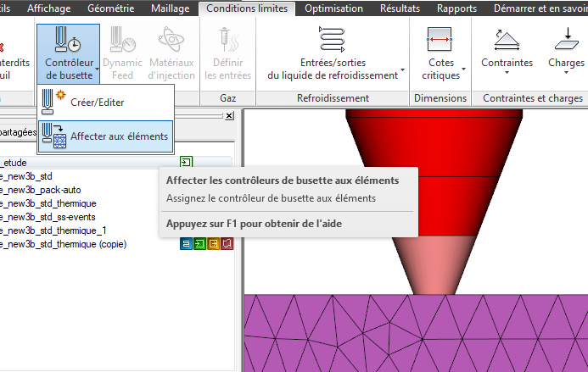
Task: Click the blue mesh icon on thermique (copie) row
Action: click(x=186, y=244)
